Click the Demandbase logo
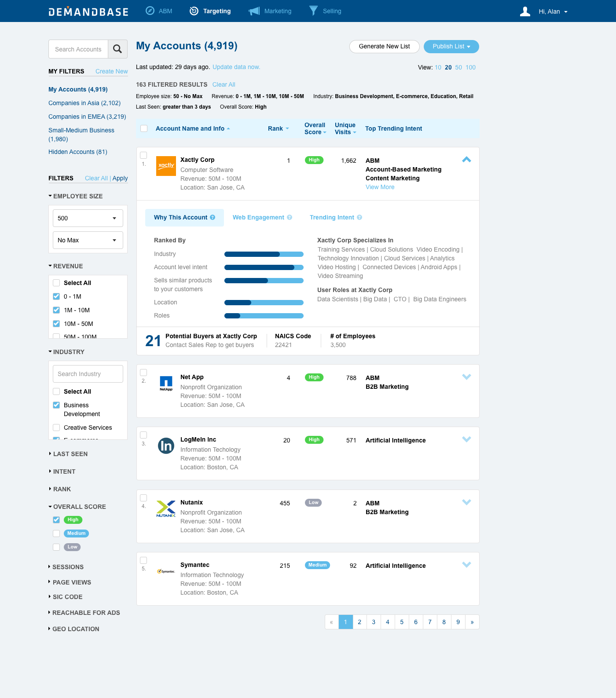 (88, 11)
